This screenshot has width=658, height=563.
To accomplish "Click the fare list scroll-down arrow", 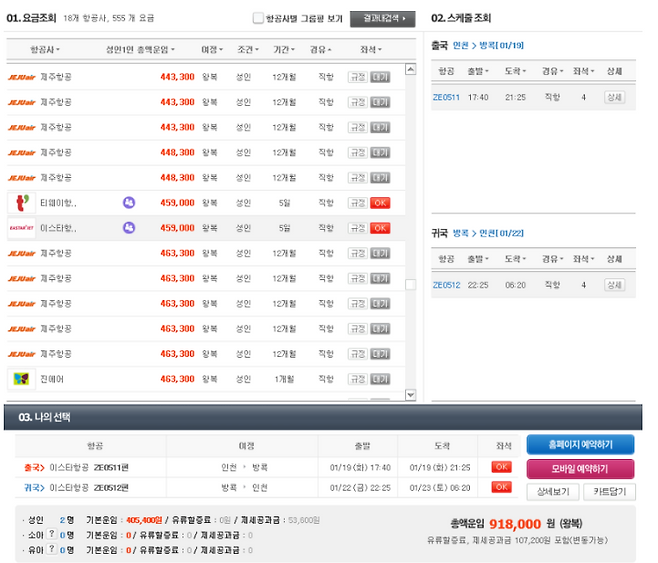I will (x=410, y=395).
